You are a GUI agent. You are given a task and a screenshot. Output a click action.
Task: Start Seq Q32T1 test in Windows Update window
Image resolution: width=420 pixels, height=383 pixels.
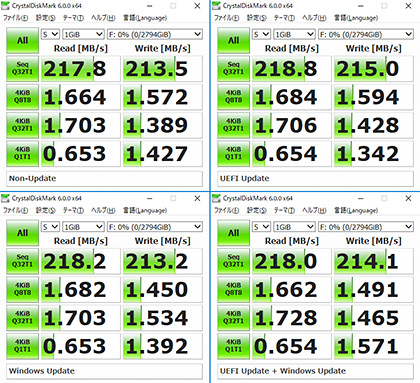(x=22, y=261)
